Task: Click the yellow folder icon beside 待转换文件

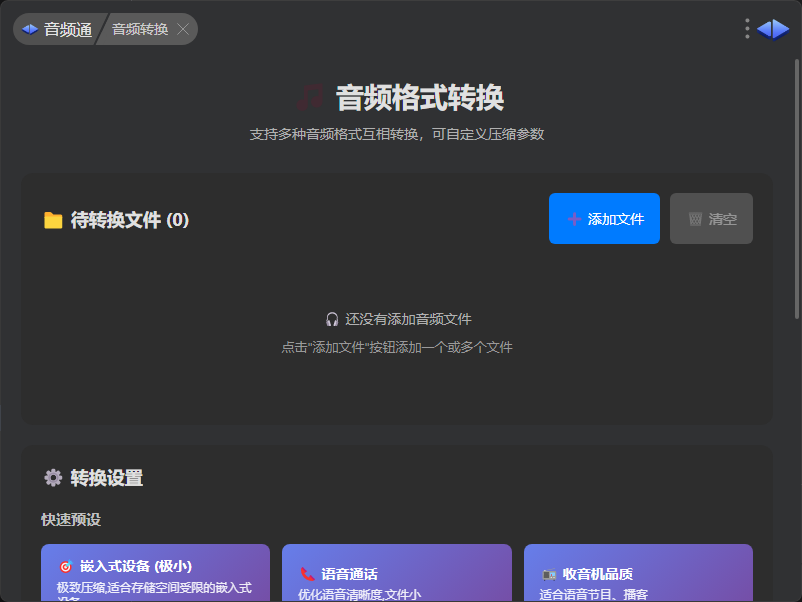Action: coord(53,220)
